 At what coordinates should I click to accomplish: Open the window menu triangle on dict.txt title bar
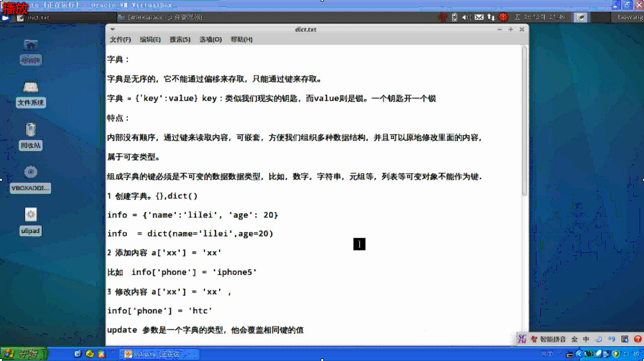113,29
